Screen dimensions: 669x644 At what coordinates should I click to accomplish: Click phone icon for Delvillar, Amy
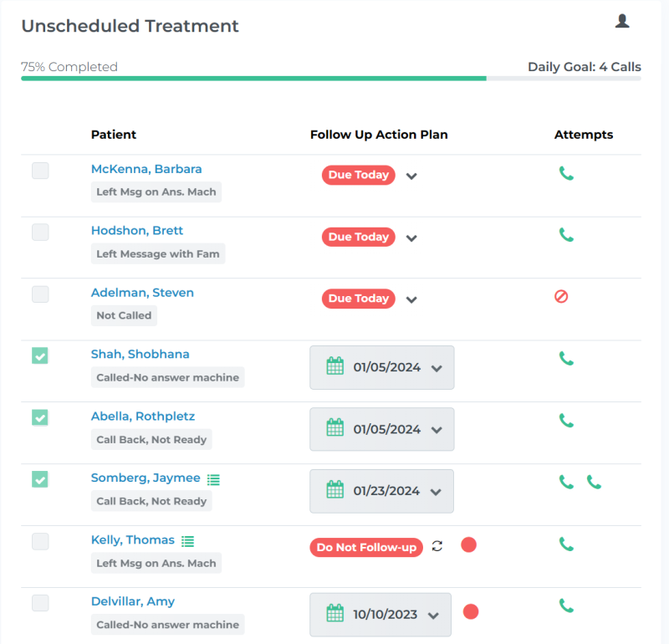[x=566, y=606]
